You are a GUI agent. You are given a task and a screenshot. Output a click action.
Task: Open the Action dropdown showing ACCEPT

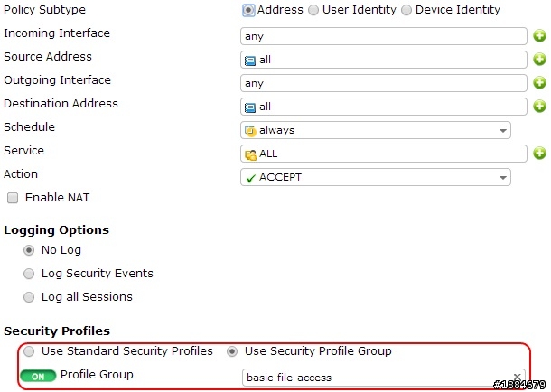tap(376, 177)
